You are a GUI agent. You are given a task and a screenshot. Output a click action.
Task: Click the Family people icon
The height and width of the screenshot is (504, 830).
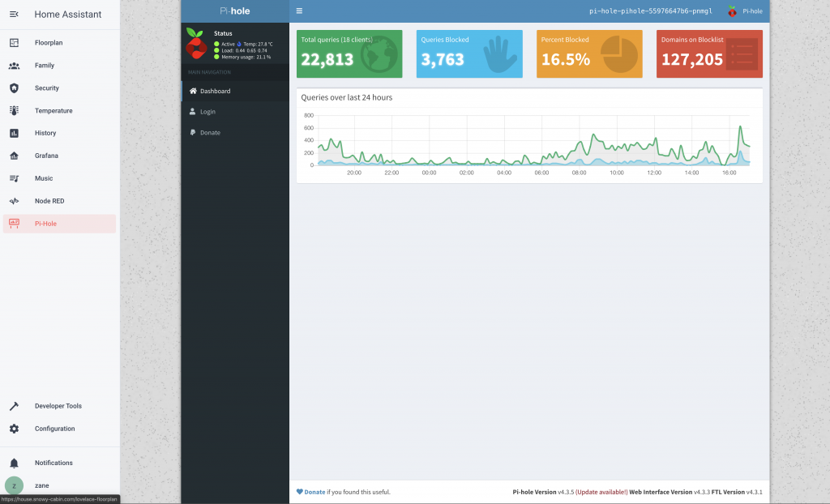tap(15, 66)
